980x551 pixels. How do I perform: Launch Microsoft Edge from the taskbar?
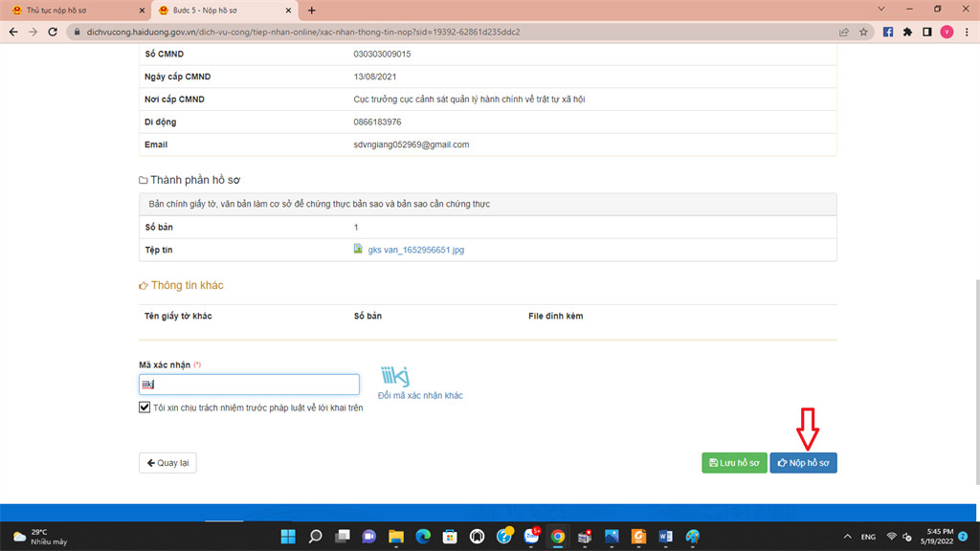423,537
